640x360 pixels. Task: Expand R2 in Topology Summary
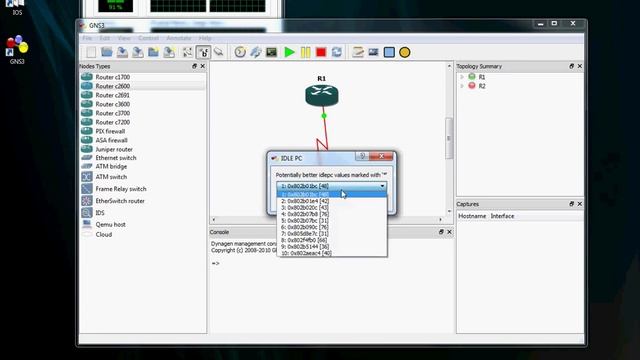(x=462, y=86)
